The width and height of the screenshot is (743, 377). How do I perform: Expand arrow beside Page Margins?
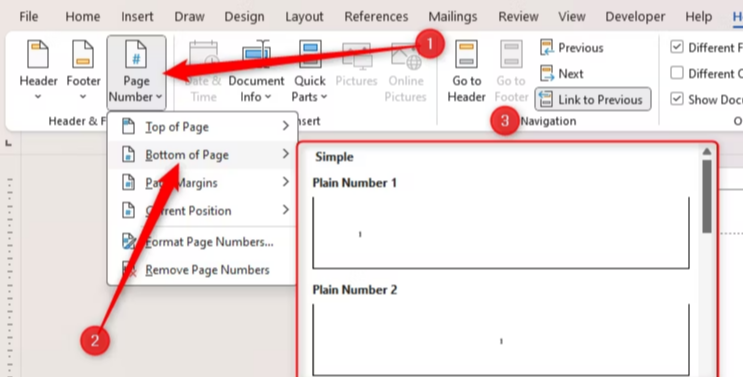pyautogui.click(x=285, y=182)
